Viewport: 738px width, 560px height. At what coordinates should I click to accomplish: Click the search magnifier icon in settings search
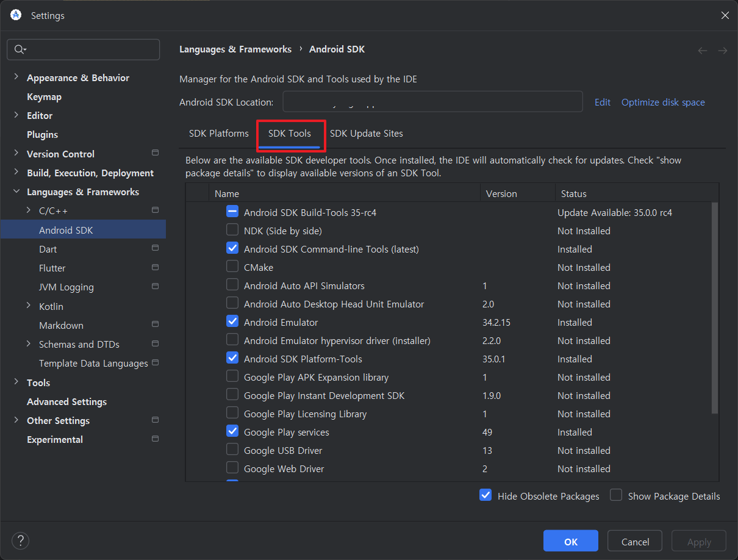point(20,49)
